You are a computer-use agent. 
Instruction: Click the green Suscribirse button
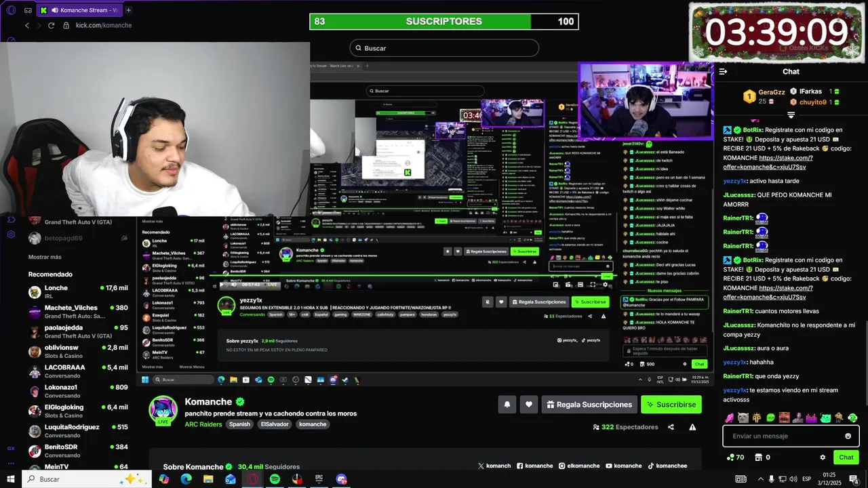coord(671,405)
